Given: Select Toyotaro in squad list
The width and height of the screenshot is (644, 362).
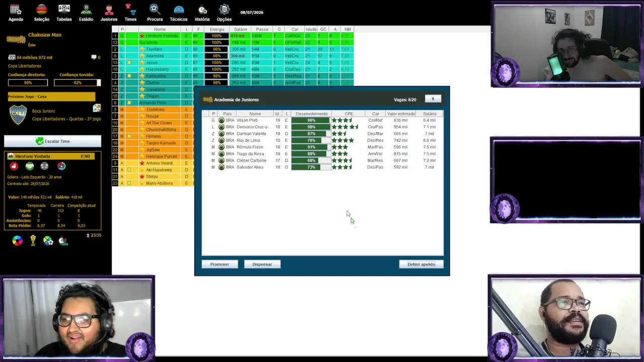Looking at the screenshot, I should coord(232,49).
